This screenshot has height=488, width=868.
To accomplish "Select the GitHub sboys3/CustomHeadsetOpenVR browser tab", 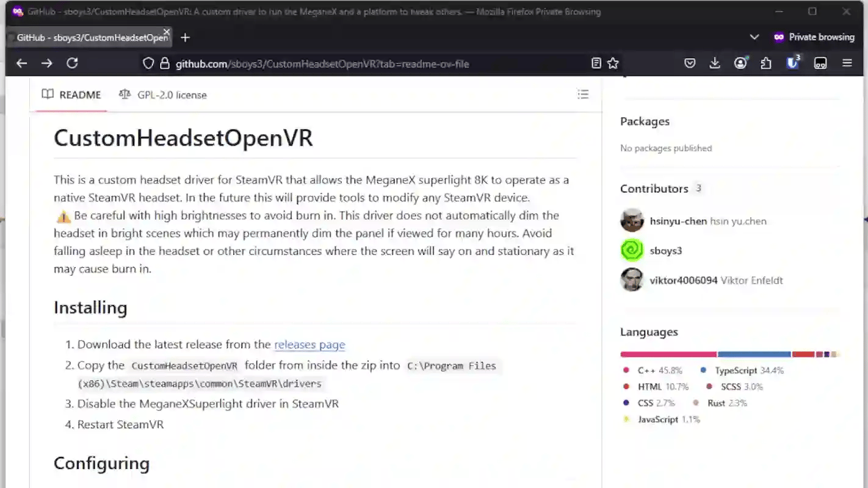I will tap(89, 38).
